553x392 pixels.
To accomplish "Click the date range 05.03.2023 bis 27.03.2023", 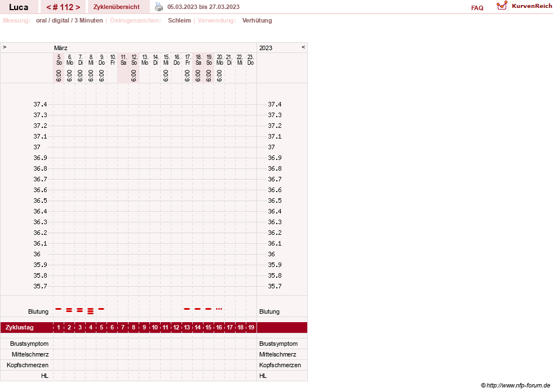I will 203,7.
